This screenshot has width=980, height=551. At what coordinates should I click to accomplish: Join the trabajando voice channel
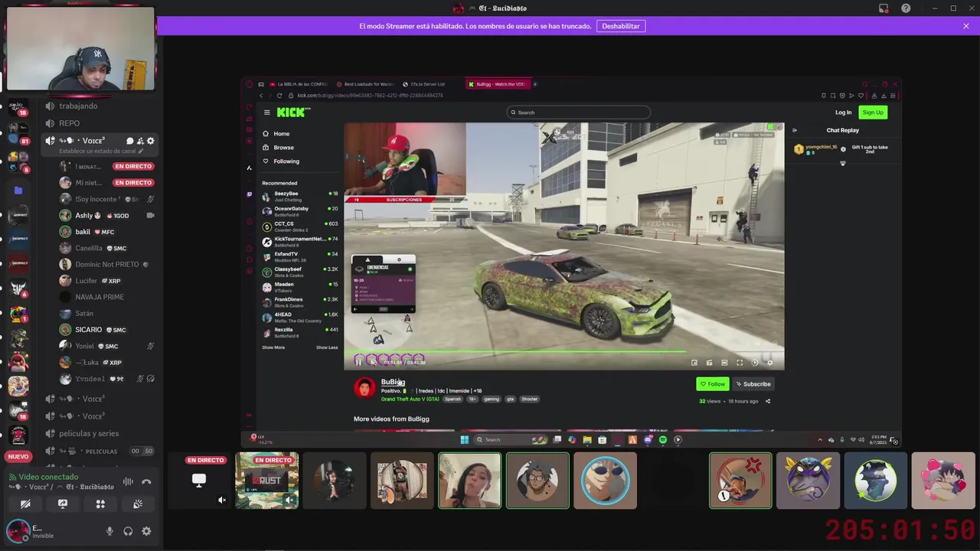click(x=78, y=106)
